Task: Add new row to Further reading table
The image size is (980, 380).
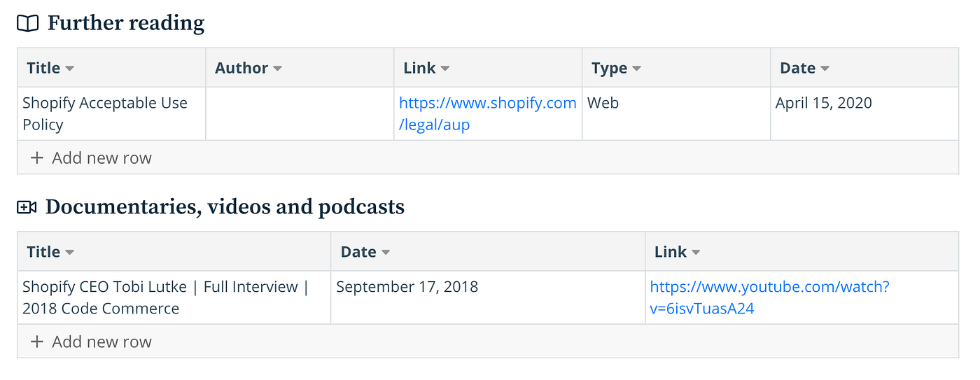Action: pos(488,157)
